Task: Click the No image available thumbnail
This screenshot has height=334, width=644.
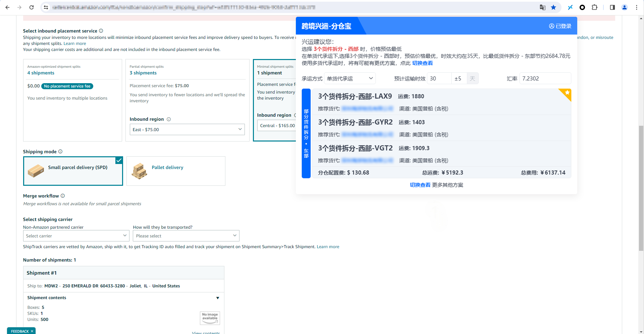Action: (x=210, y=318)
